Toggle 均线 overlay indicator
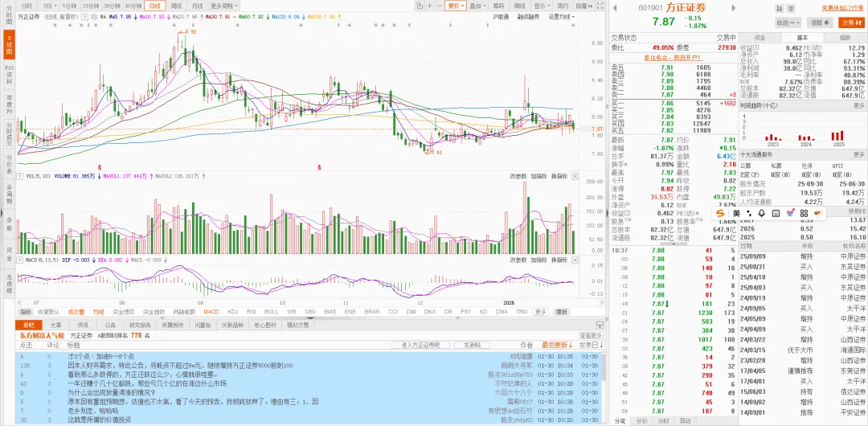Image resolution: width=868 pixels, height=426 pixels. tap(99, 312)
